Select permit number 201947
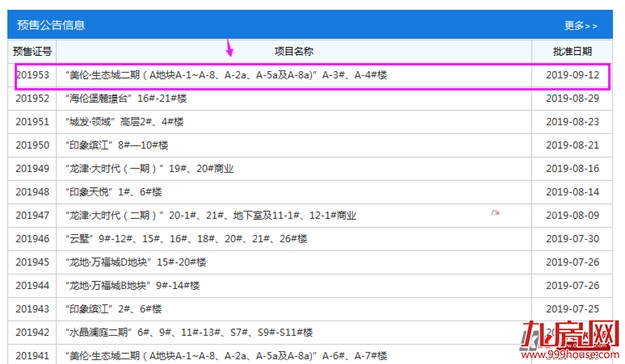 [x=32, y=215]
